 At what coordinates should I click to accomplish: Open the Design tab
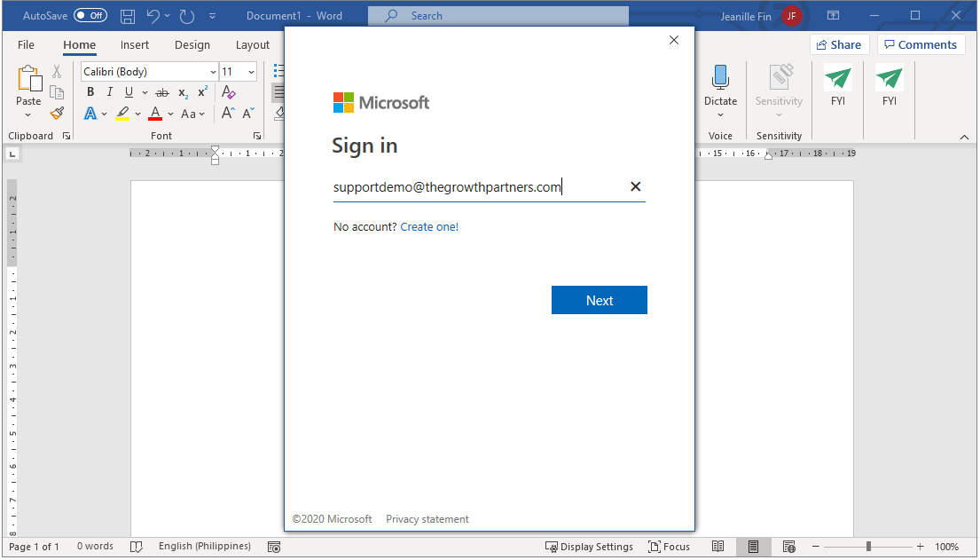192,45
